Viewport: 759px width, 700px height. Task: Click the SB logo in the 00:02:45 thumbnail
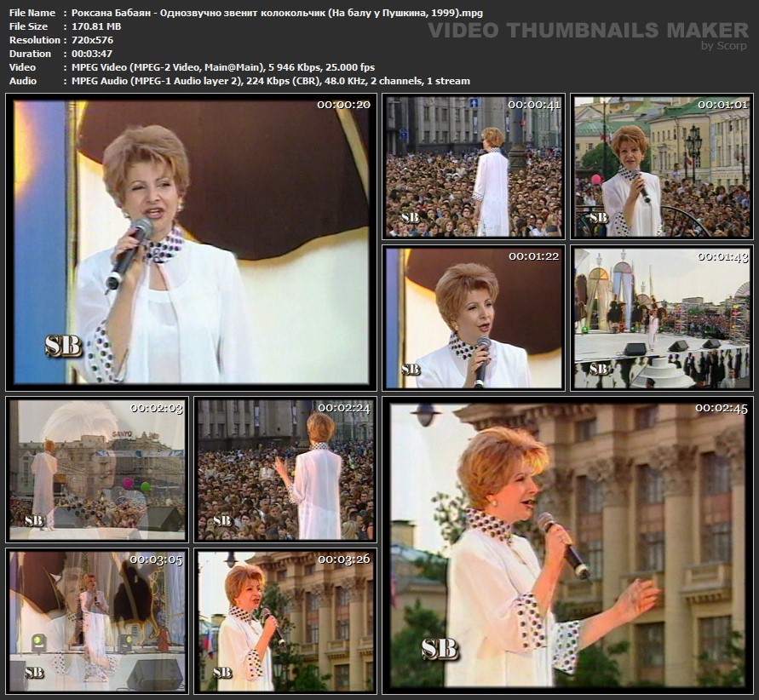[x=439, y=649]
